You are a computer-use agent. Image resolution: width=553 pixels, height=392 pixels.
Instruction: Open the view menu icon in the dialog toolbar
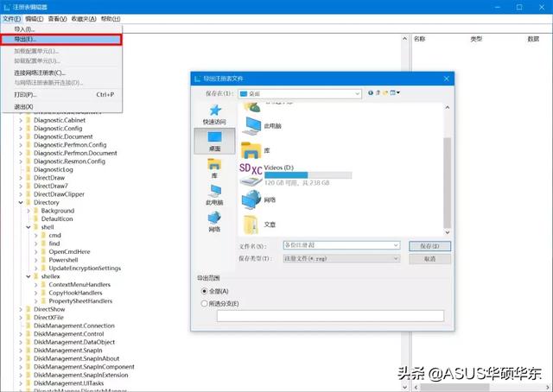click(x=395, y=92)
